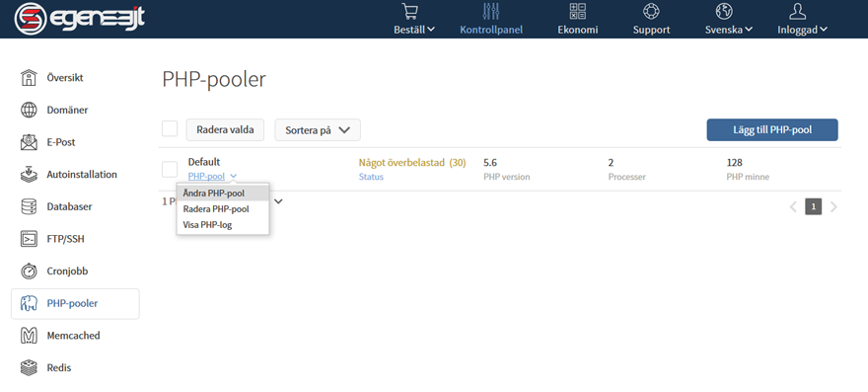Open Support in the top navigation
Screen dimensions: 868x392
point(651,30)
